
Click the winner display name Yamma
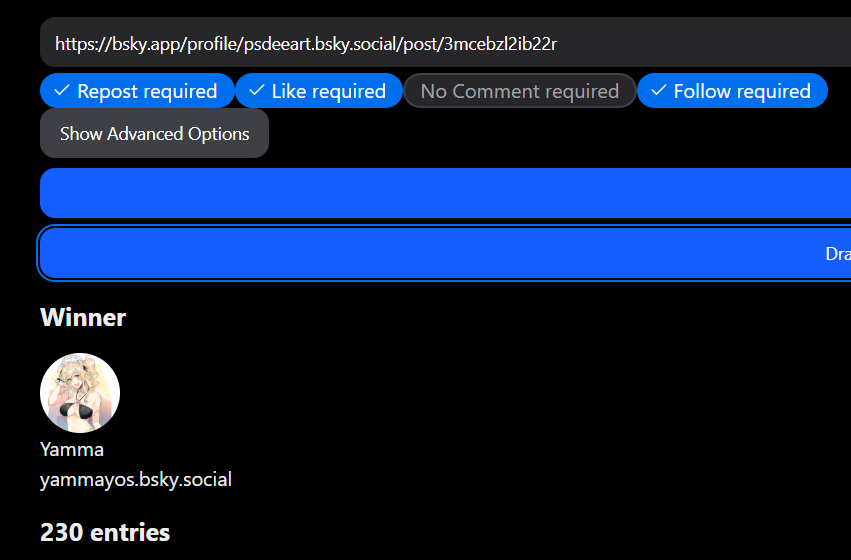(72, 449)
